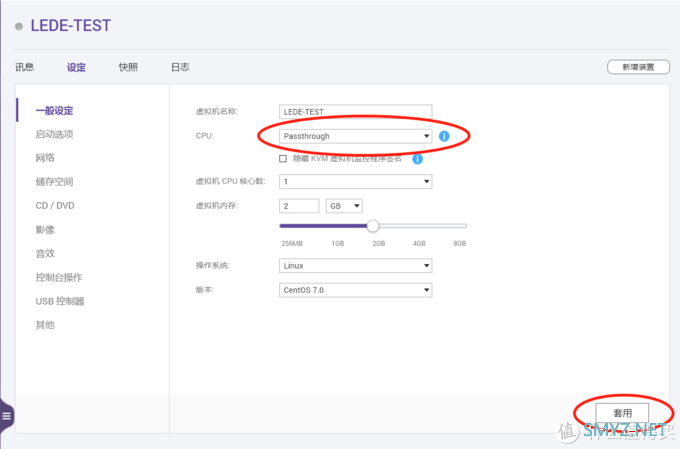Select 一般设定 in the sidebar
680x449 pixels.
coord(54,111)
